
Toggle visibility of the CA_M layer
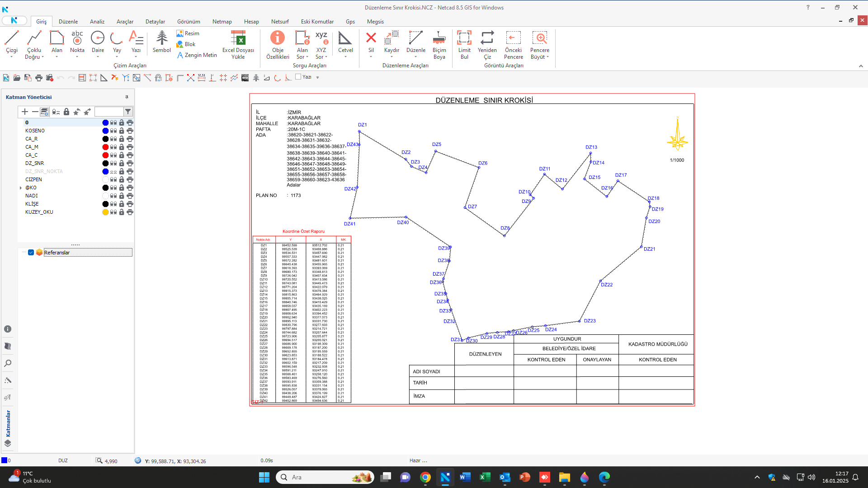(x=113, y=147)
